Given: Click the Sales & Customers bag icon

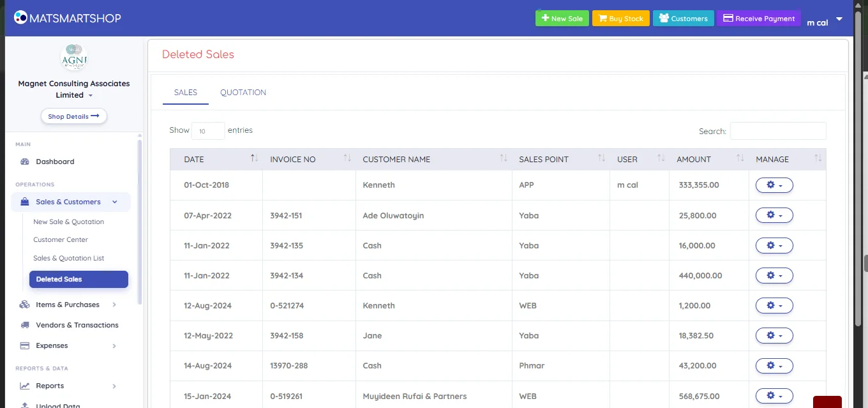Looking at the screenshot, I should point(25,202).
